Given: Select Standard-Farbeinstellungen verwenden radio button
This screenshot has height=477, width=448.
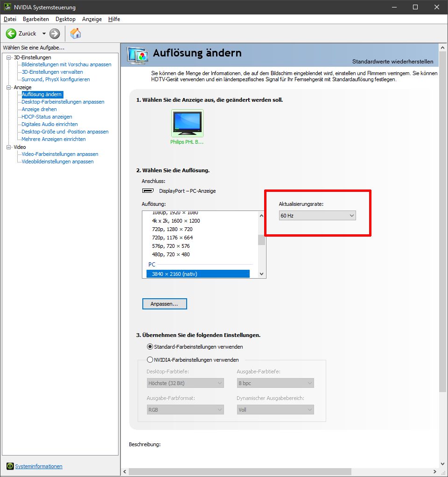Looking at the screenshot, I should click(x=150, y=347).
